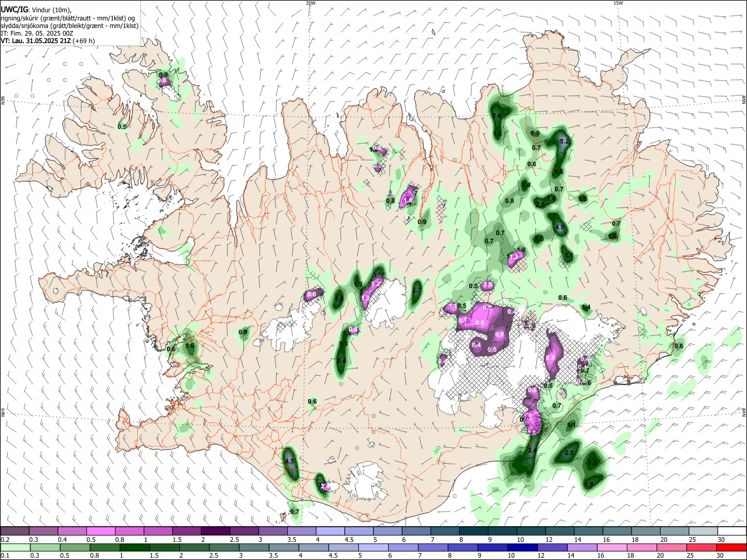Click the (+69 h) forecast offset text
Viewport: 747px width, 560px height.
coord(84,41)
